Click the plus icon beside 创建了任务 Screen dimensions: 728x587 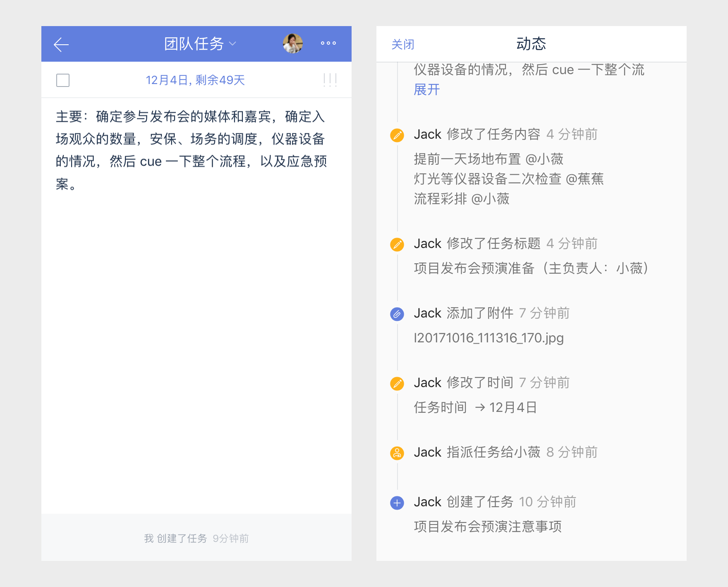[397, 503]
